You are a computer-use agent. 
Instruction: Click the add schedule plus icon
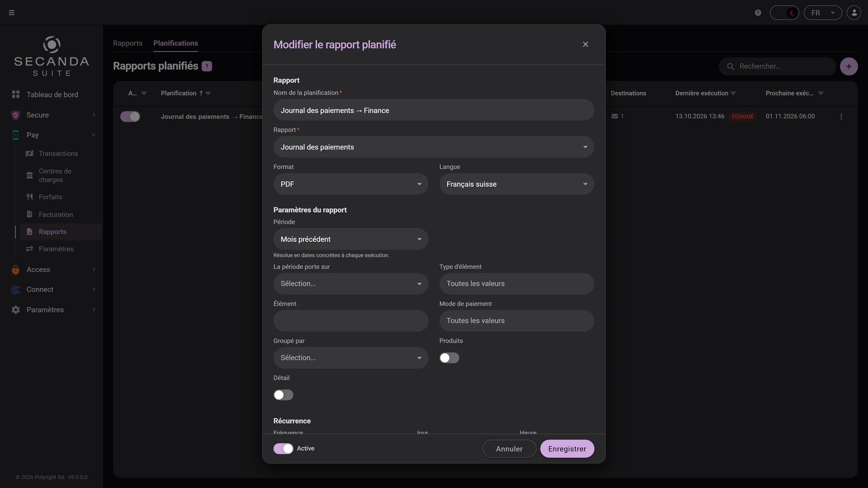point(849,66)
